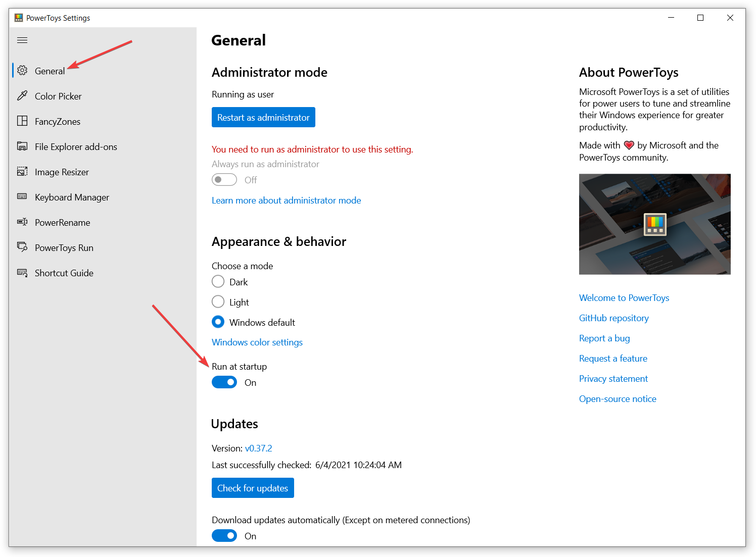This screenshot has height=557, width=756.
Task: Maximize the PowerToys Settings window
Action: pos(700,18)
